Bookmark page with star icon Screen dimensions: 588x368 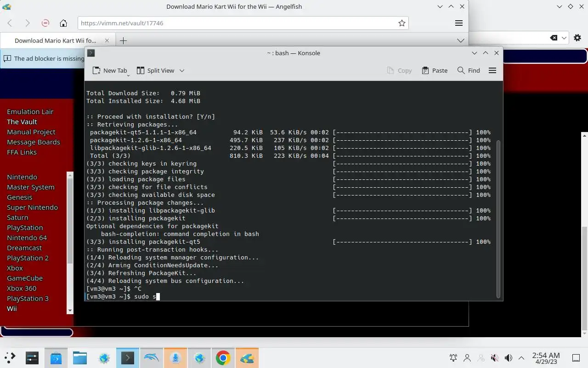click(401, 23)
